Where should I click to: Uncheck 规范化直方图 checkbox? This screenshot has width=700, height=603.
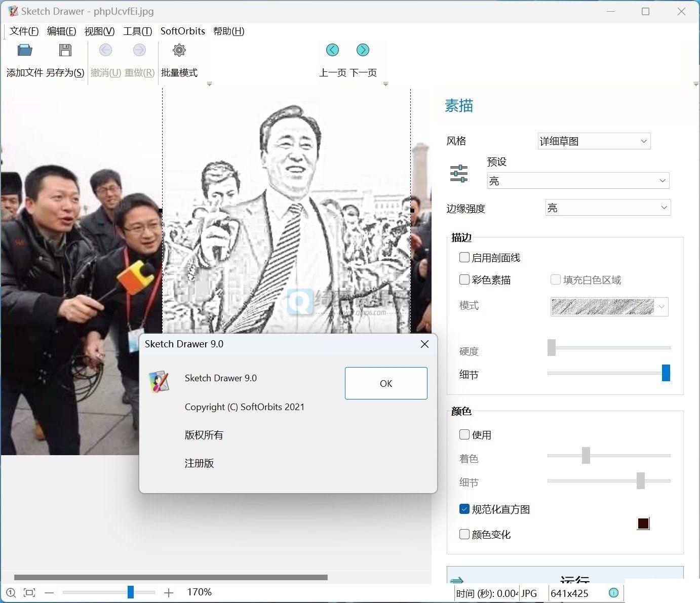pos(464,509)
